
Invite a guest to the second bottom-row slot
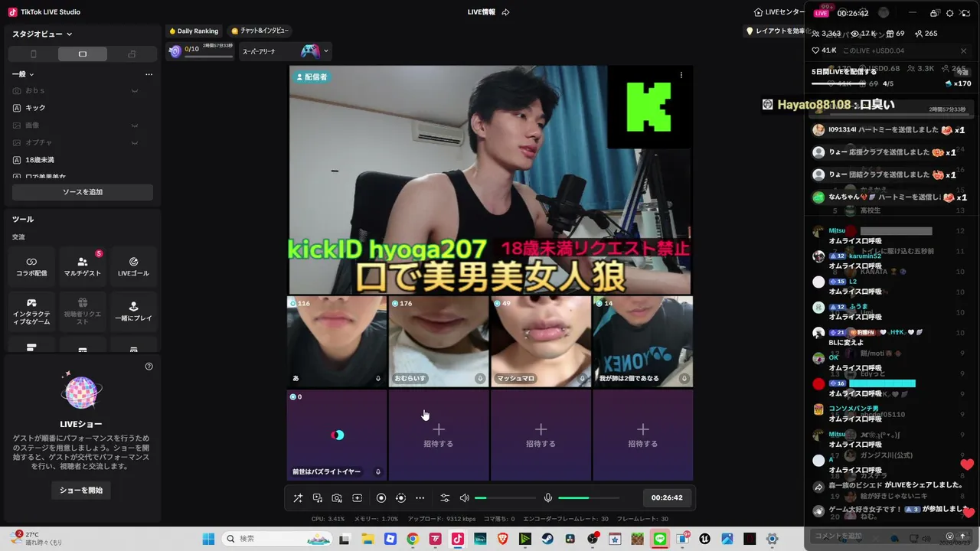pyautogui.click(x=439, y=435)
